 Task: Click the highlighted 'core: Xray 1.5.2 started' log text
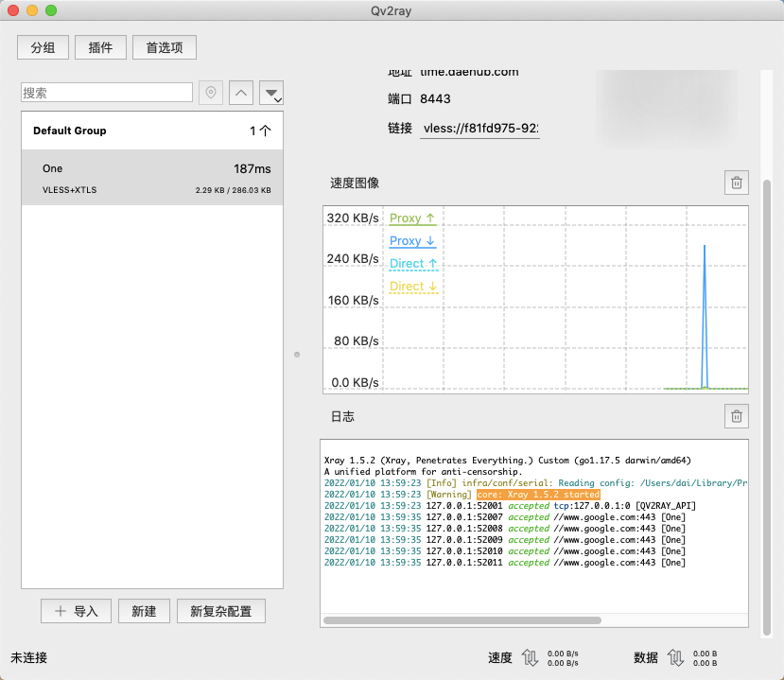pos(538,495)
